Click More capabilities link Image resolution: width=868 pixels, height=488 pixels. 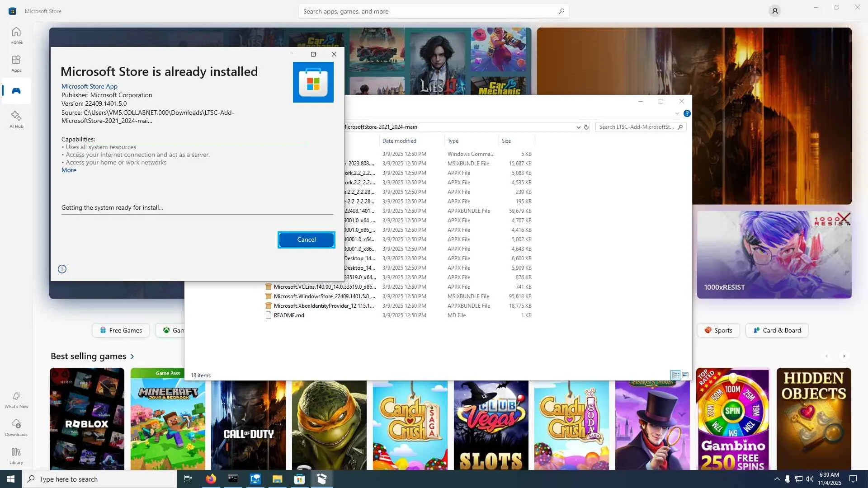(69, 170)
